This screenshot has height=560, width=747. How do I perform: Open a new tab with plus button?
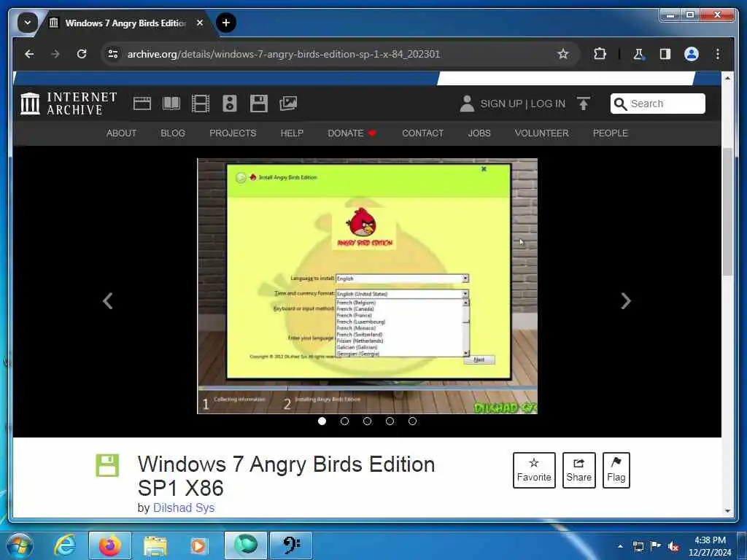click(226, 23)
